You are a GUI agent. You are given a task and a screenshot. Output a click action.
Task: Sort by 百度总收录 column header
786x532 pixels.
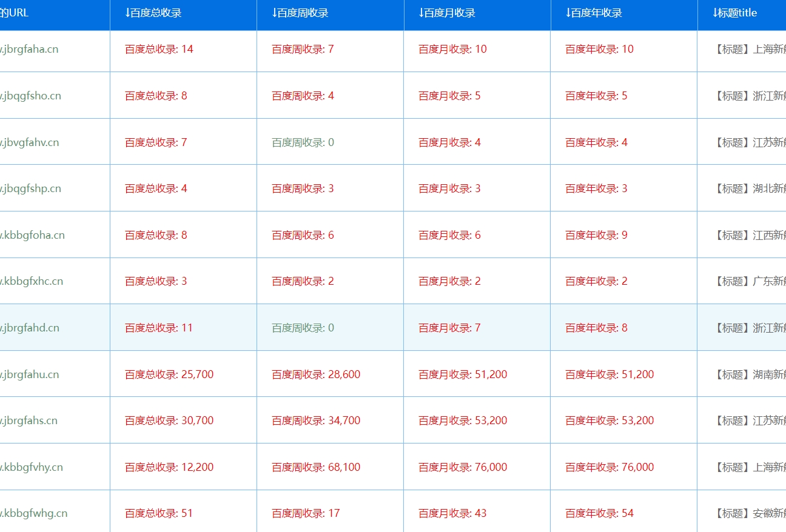click(153, 13)
